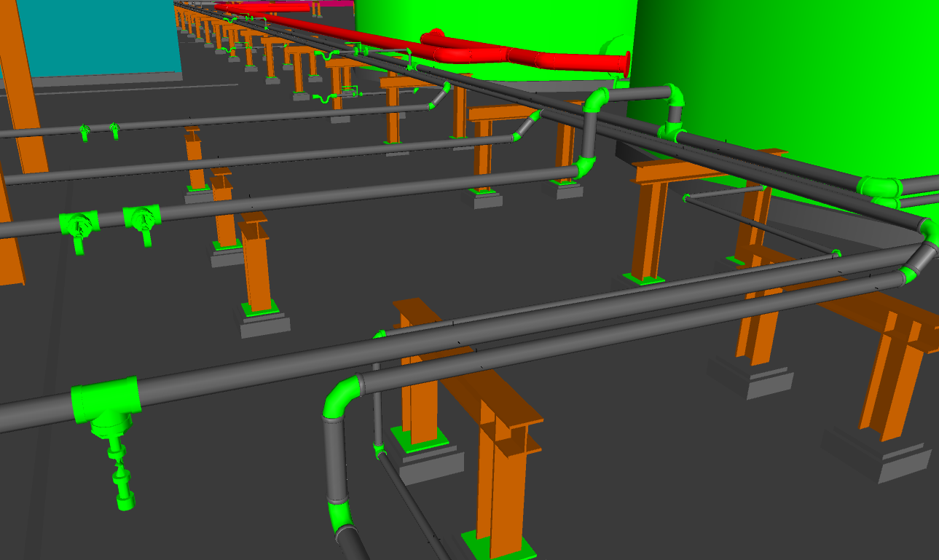Select the big green tank at the right edge
Screen dimensions: 939x560
coord(787,102)
